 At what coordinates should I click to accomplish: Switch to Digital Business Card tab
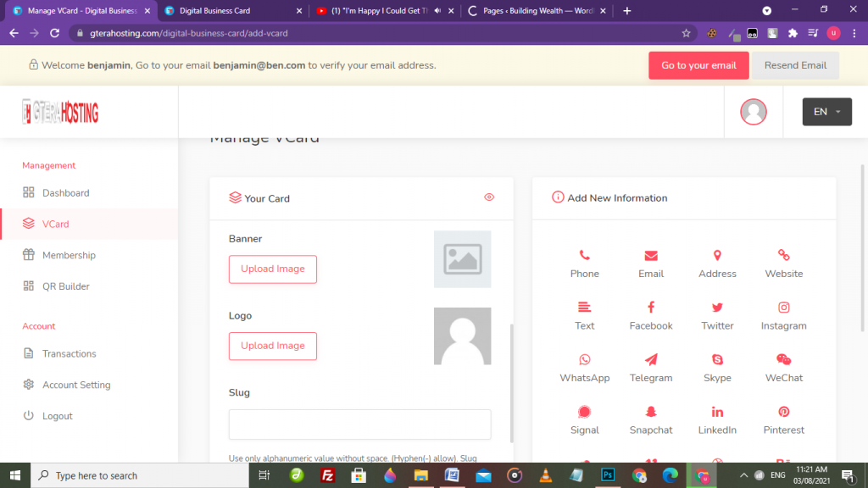(233, 10)
